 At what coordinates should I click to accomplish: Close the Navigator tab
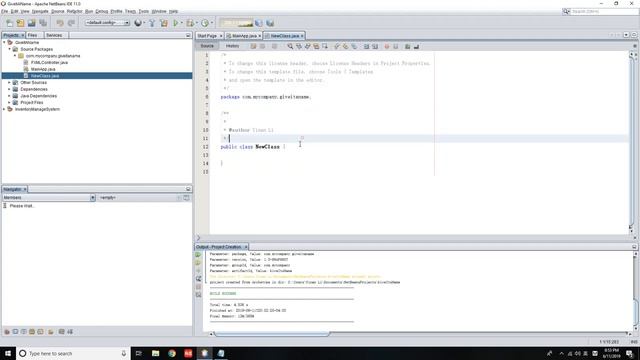coord(24,189)
